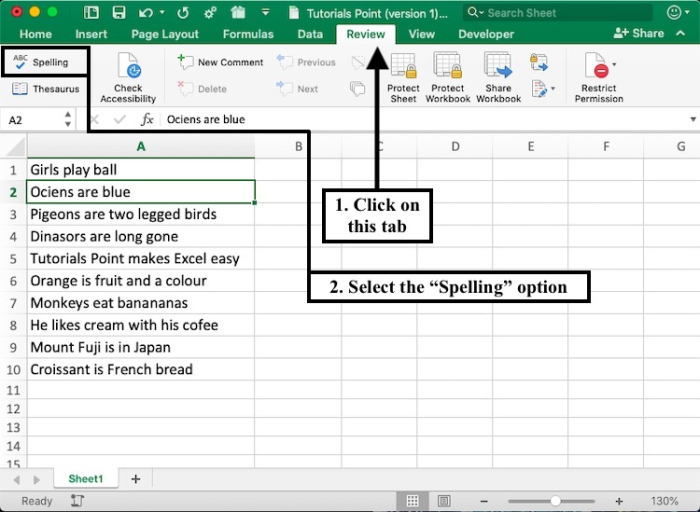The width and height of the screenshot is (700, 512).
Task: Select row 5 header
Action: pos(13,258)
